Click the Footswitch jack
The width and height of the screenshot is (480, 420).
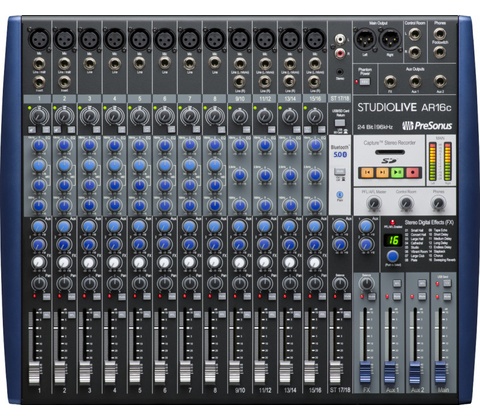440,52
